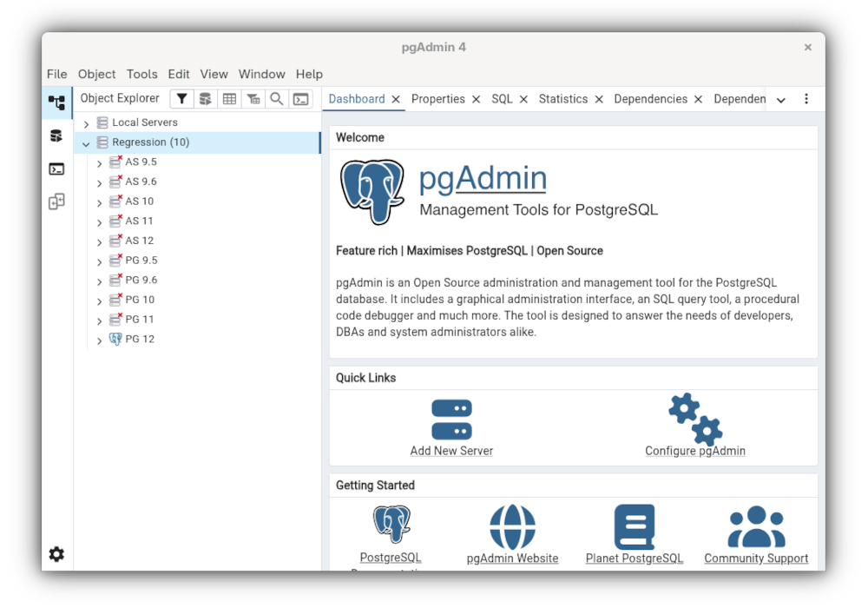Open the Tools menu
This screenshot has height=608, width=868.
coord(141,74)
